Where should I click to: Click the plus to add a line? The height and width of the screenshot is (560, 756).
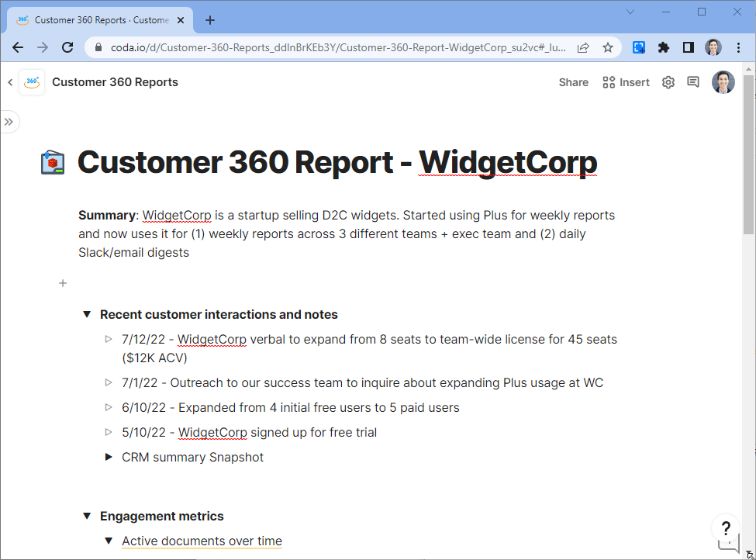(63, 283)
